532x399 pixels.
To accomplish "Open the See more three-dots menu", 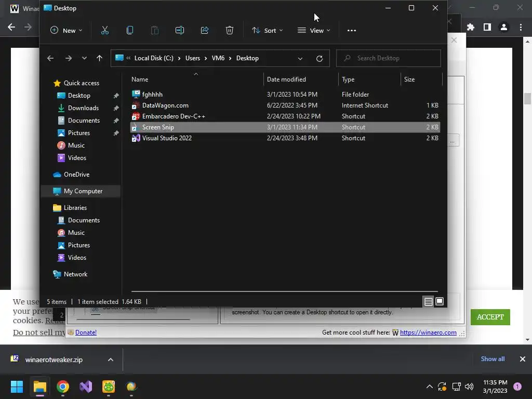I will tap(352, 31).
